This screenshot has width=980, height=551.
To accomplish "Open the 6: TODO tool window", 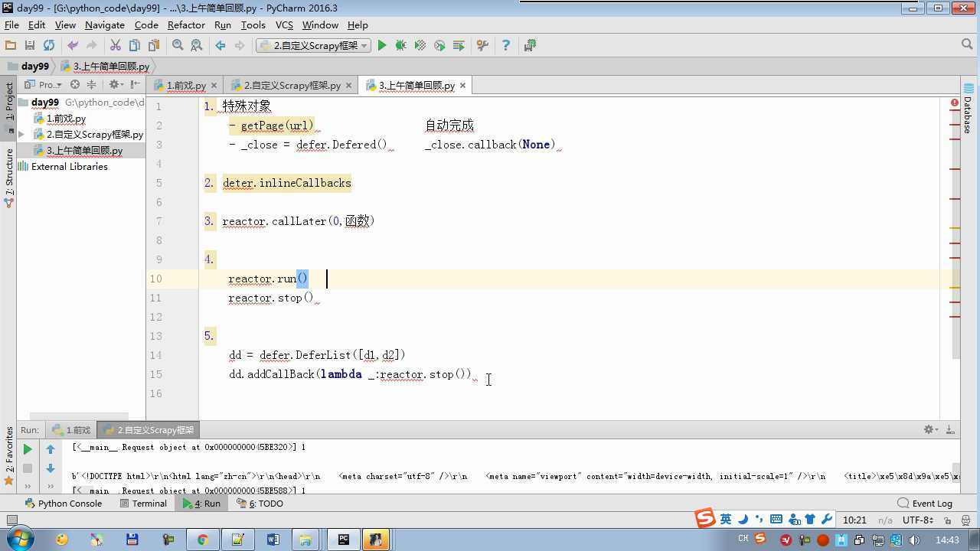I will pyautogui.click(x=260, y=504).
